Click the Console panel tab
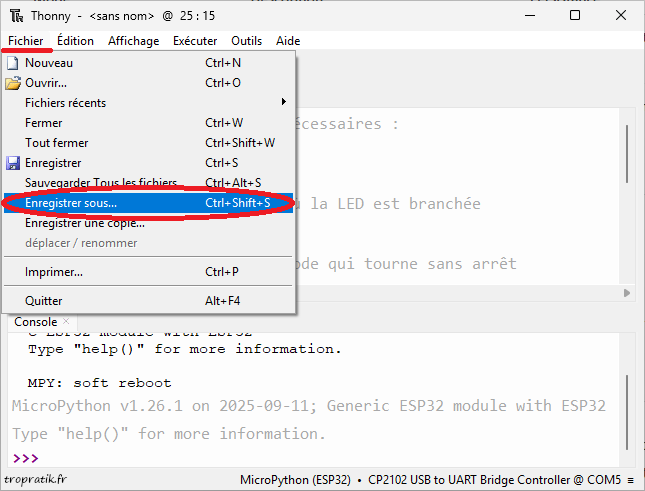The width and height of the screenshot is (645, 491). [x=35, y=322]
